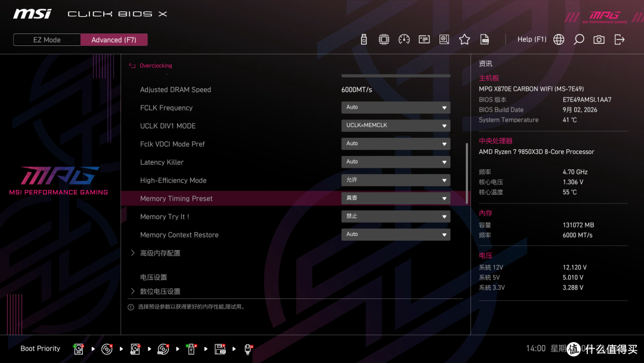Open the UCLK DIV1 MODE dropdown

395,125
